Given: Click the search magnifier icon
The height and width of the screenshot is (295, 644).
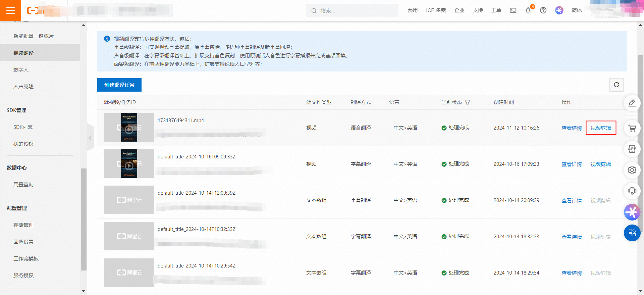Looking at the screenshot, I should point(314,11).
